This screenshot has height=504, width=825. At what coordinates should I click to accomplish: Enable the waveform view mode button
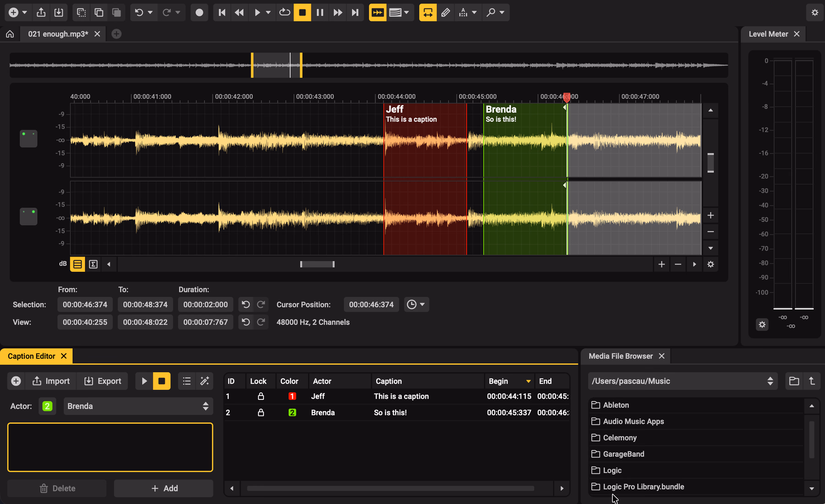pos(77,264)
